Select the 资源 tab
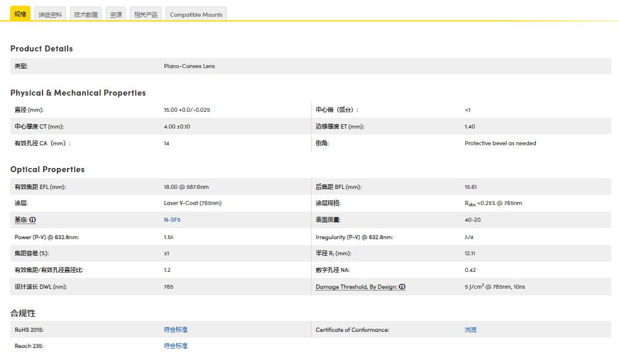The height and width of the screenshot is (364, 619). pos(115,14)
